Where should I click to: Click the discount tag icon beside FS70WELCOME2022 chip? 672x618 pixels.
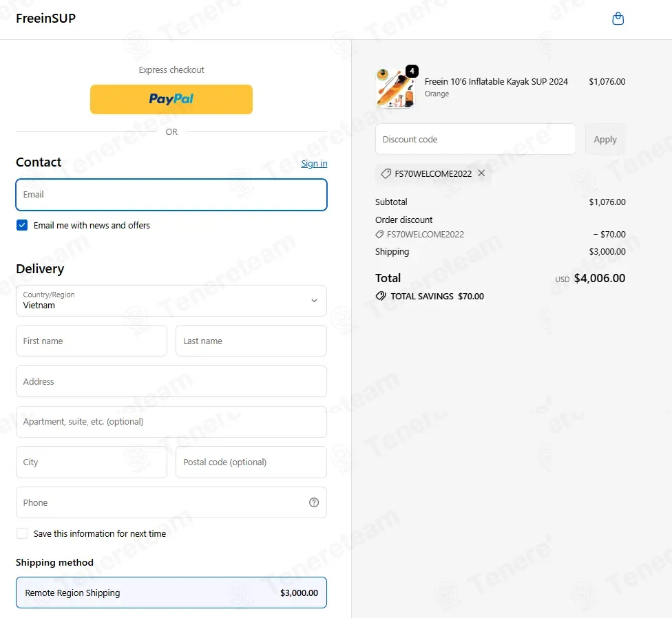point(386,173)
